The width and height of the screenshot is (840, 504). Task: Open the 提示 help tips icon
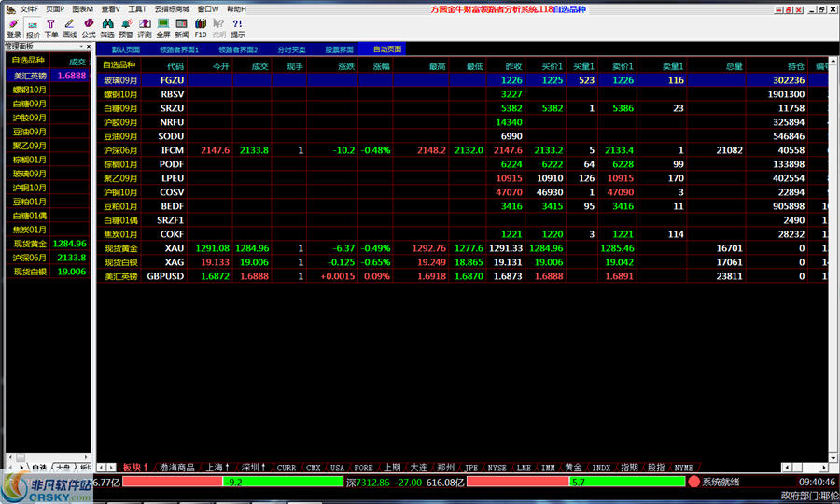click(238, 27)
